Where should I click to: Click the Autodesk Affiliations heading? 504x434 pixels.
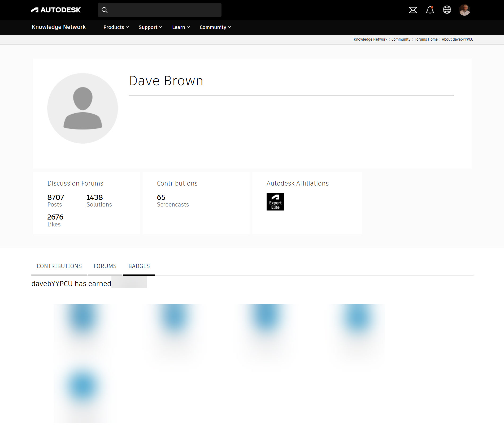click(298, 183)
